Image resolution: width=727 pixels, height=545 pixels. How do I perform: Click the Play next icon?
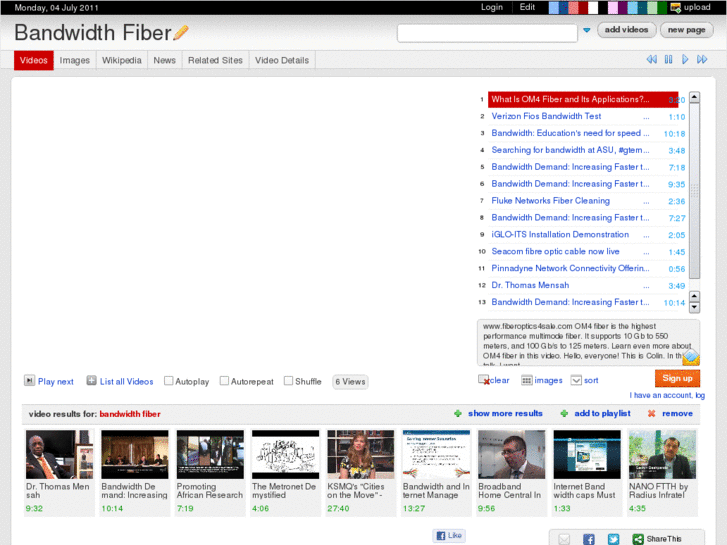(x=29, y=381)
